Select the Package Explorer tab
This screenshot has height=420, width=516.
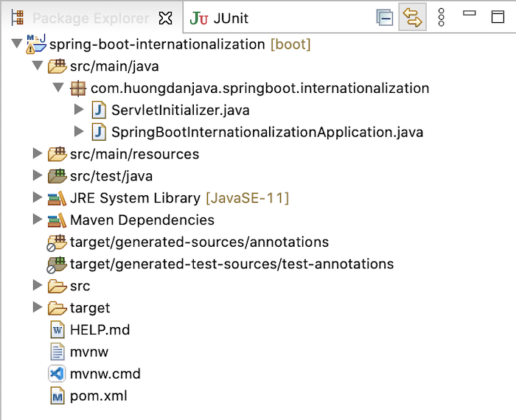(x=91, y=18)
